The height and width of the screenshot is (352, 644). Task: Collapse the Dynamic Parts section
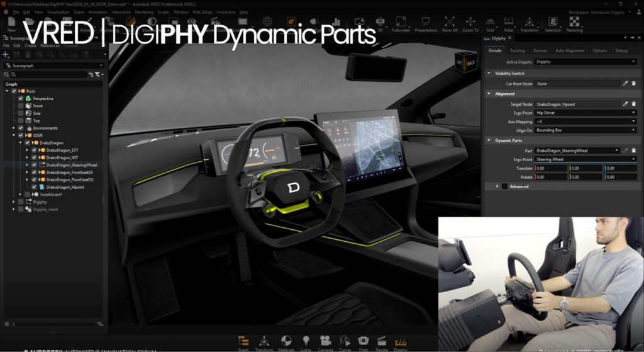pyautogui.click(x=489, y=140)
